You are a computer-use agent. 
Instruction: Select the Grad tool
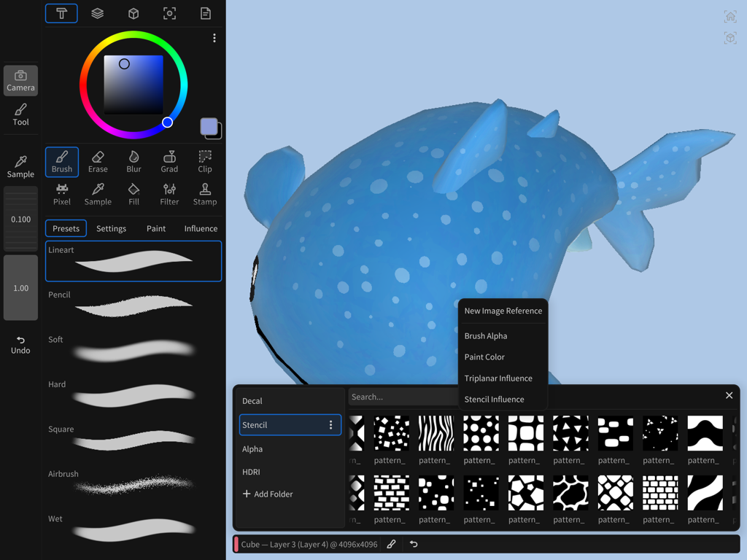pos(169,162)
